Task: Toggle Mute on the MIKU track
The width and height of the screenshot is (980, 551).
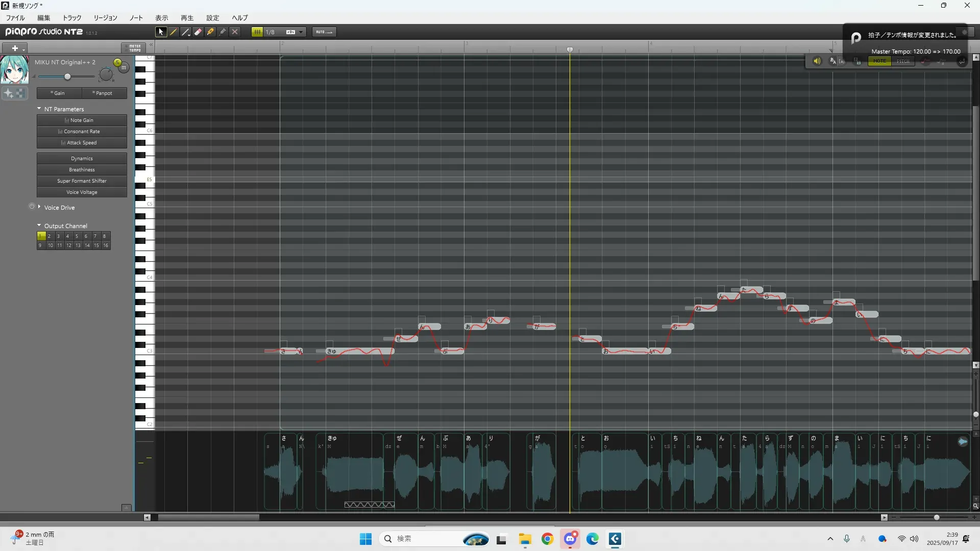Action: [124, 67]
